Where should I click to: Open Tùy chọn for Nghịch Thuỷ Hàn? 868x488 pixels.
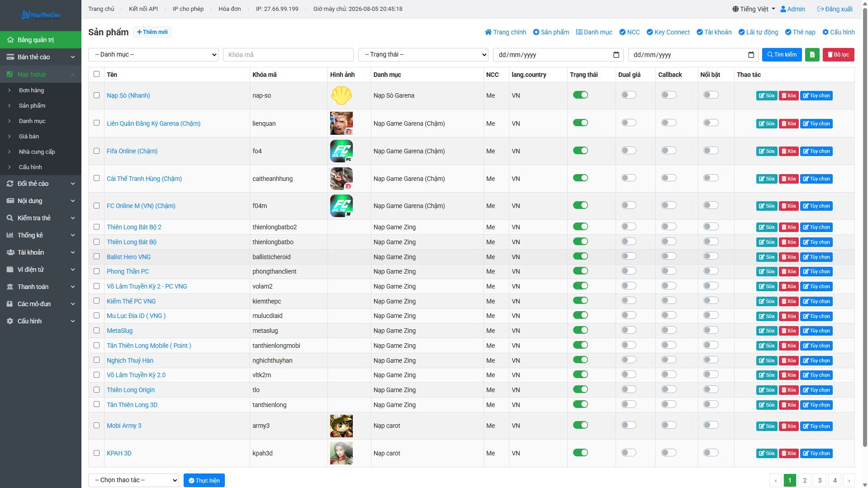(816, 360)
